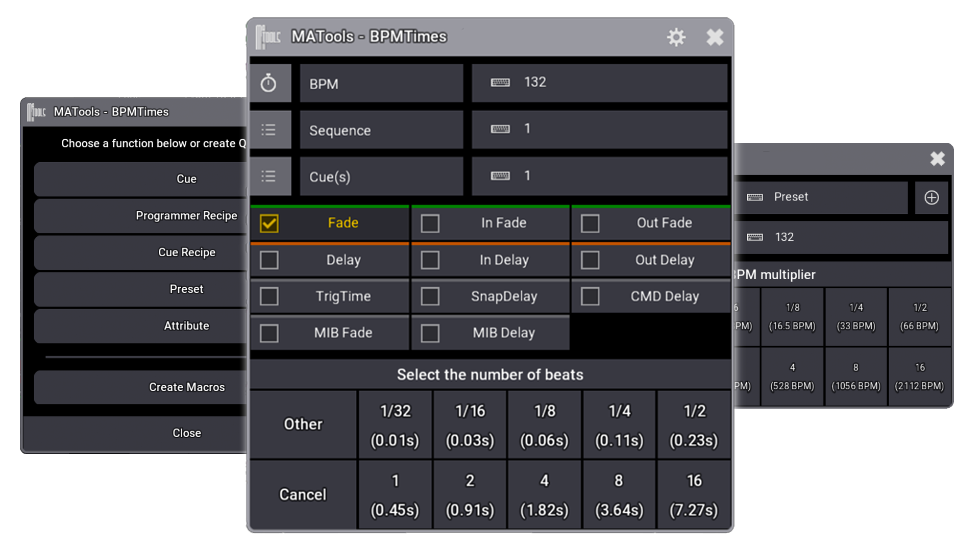Select 8x multiplier (1056 BPM)
The width and height of the screenshot is (980, 551).
click(856, 377)
